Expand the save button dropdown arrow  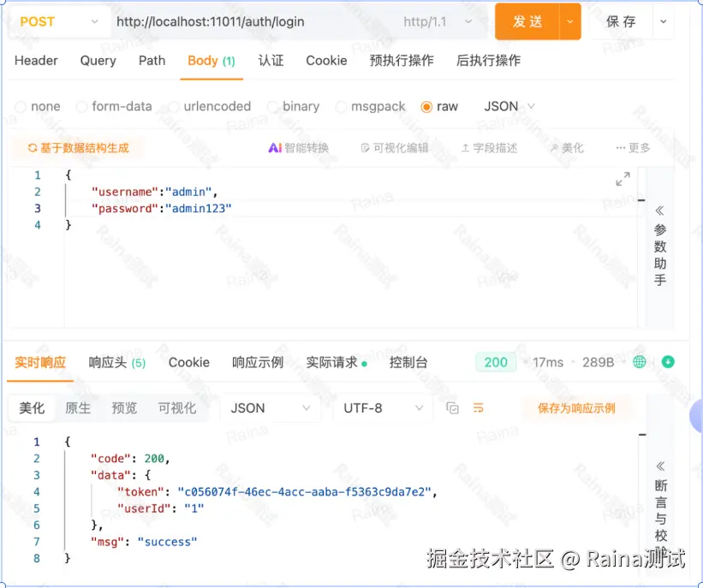663,21
